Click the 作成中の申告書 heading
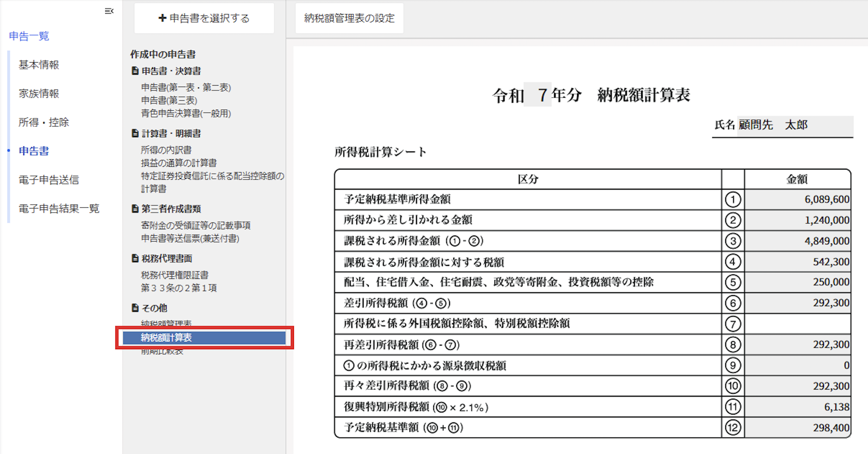 163,54
